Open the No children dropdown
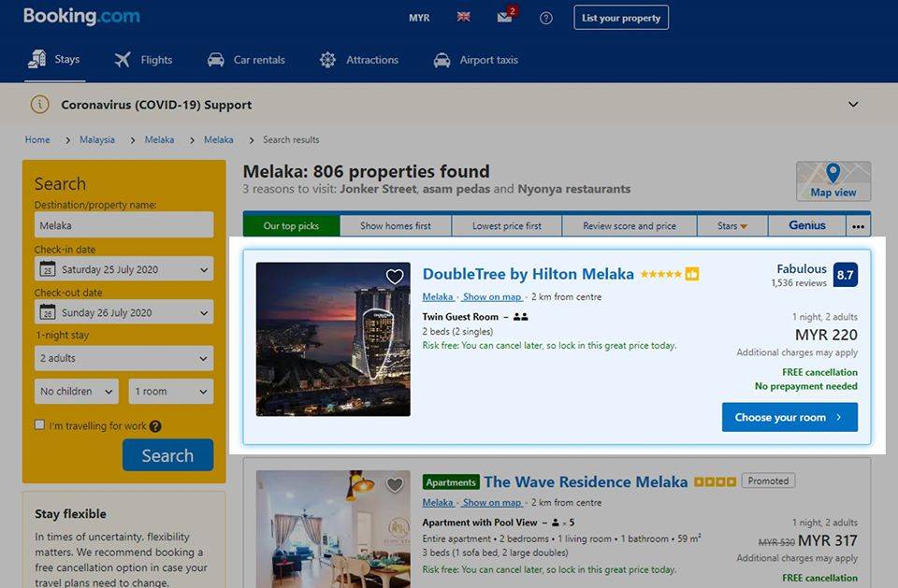The height and width of the screenshot is (588, 898). point(77,392)
